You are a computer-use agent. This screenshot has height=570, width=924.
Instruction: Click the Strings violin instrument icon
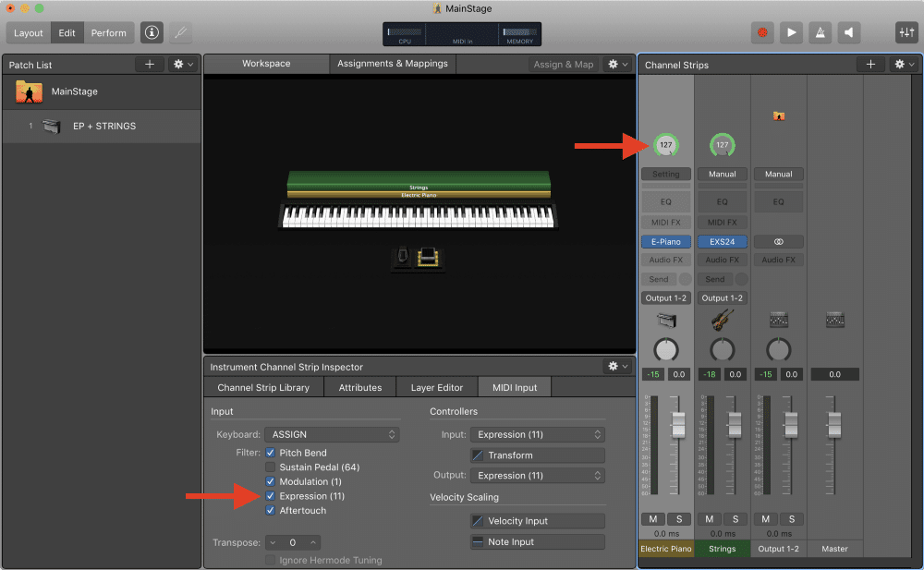click(x=722, y=321)
